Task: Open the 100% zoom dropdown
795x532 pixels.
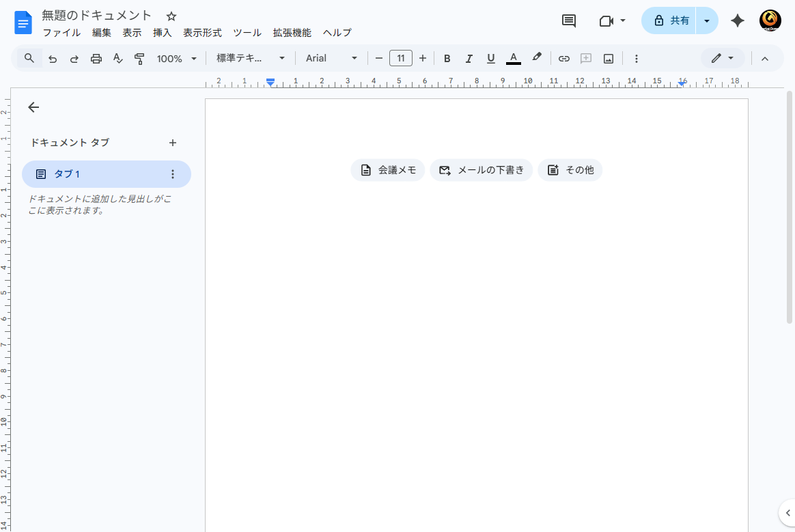Action: click(x=176, y=59)
